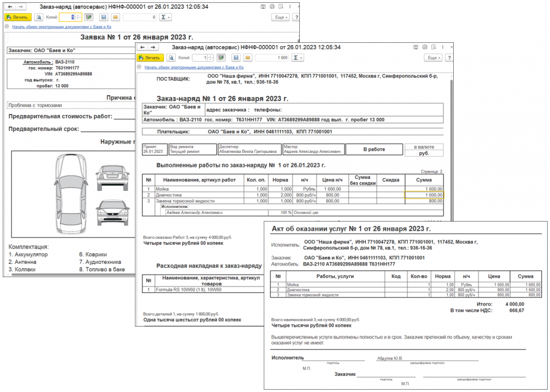Click the title-bar preview icon of the Заявка window
The height and width of the screenshot is (392, 550).
tap(281, 7)
